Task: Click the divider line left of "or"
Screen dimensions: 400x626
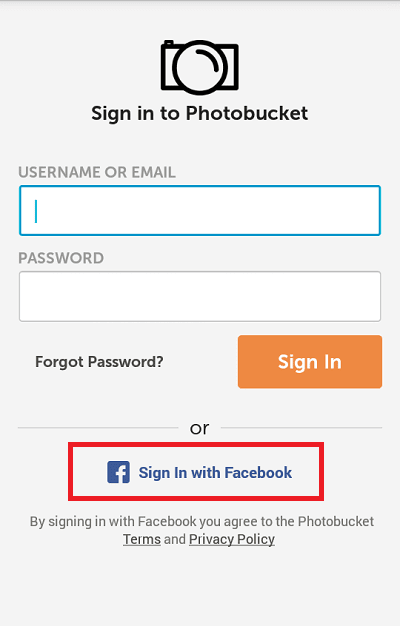Action: pyautogui.click(x=98, y=428)
